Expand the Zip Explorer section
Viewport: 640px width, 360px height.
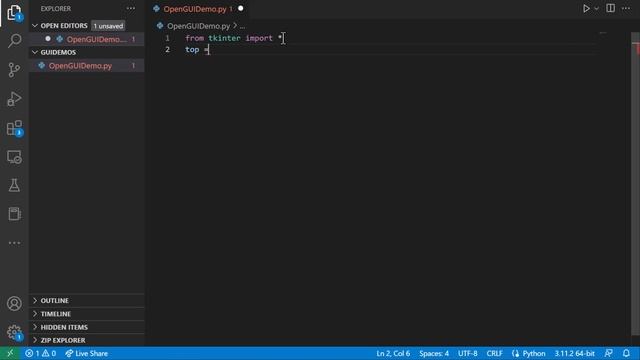63,340
